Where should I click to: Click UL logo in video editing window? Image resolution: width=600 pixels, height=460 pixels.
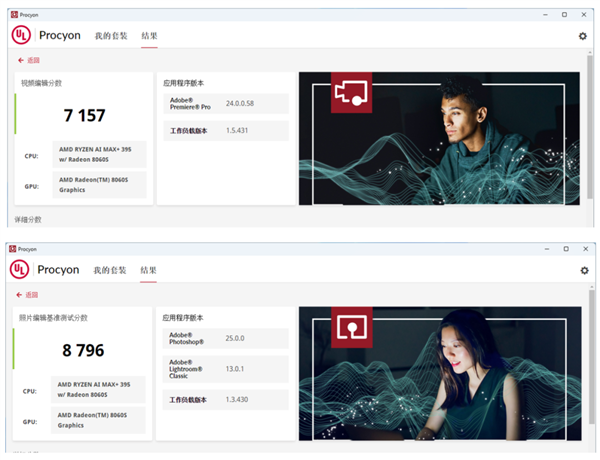(x=21, y=35)
